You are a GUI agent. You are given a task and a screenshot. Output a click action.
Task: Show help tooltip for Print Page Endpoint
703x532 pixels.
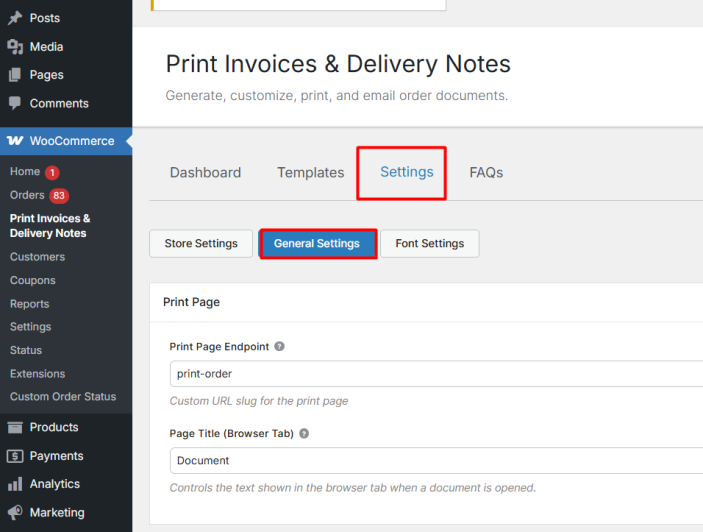tap(280, 347)
